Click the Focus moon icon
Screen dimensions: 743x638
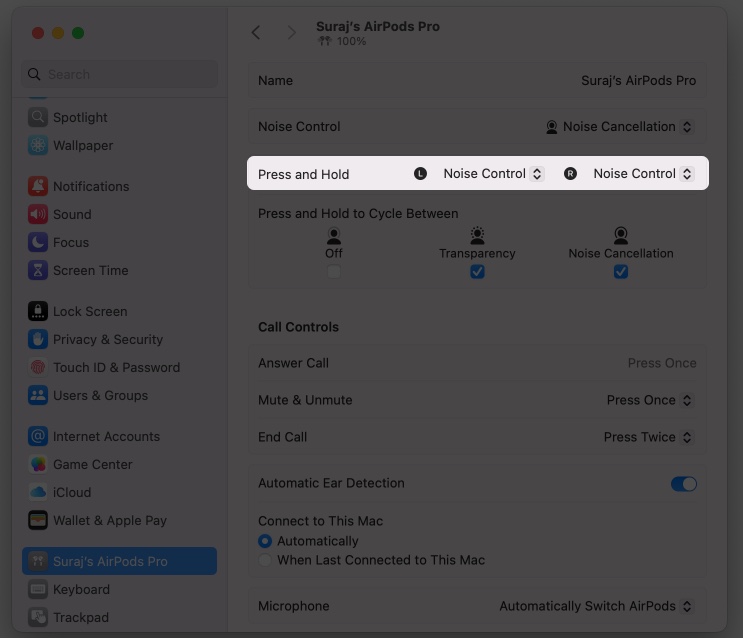[37, 242]
